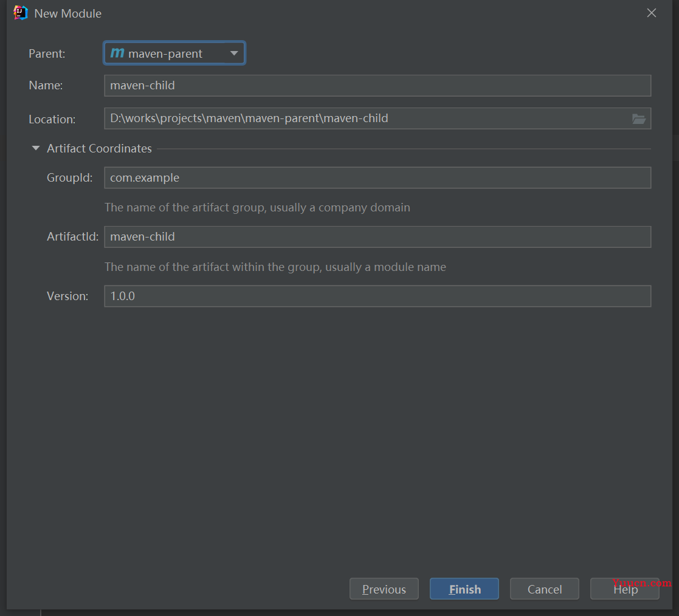Focus the GroupId field with com.example

pos(377,177)
